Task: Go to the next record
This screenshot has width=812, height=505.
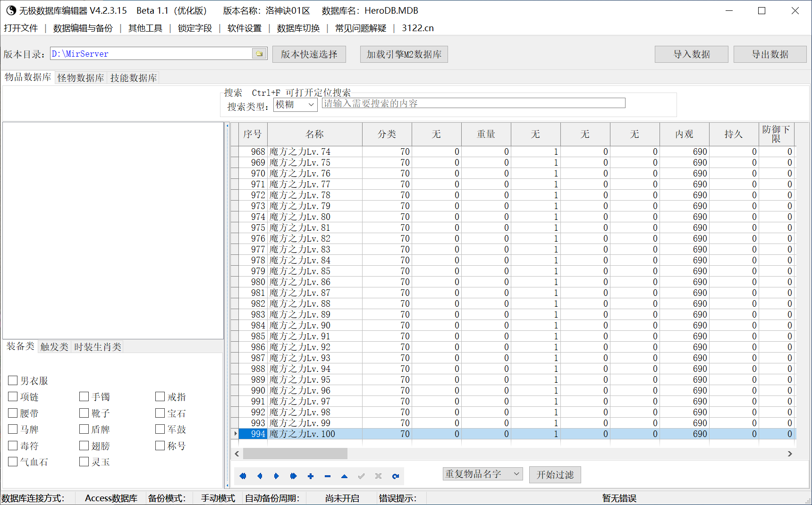Action: [277, 476]
